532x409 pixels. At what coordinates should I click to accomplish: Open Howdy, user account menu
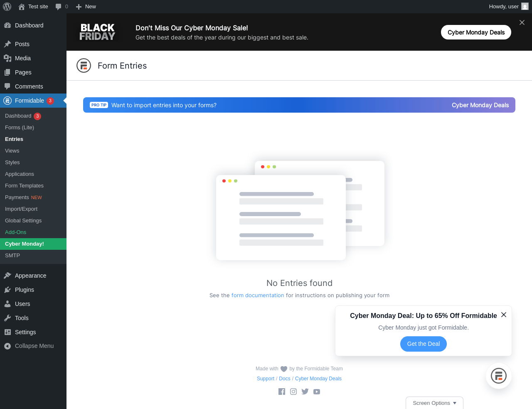click(509, 7)
